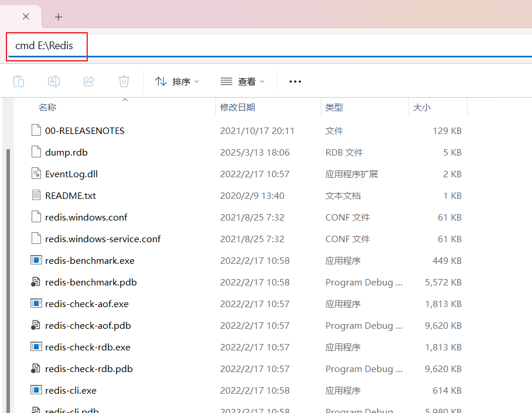Select file name redis-cli.exe
Screen dimensions: 532x413
coord(71,391)
